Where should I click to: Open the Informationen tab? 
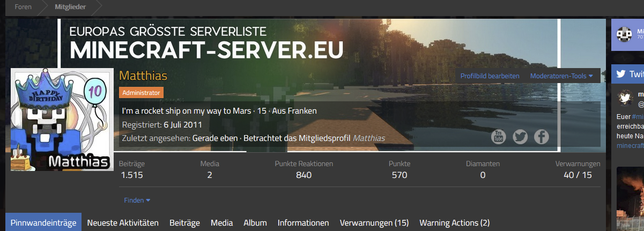point(304,222)
